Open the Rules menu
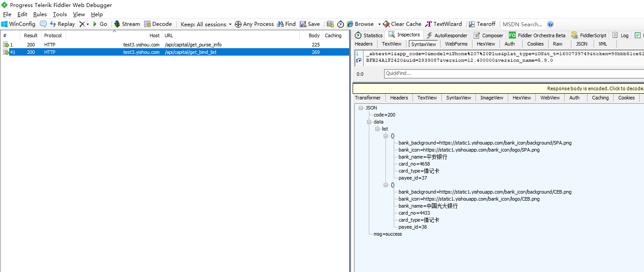644x272 pixels. click(x=40, y=14)
